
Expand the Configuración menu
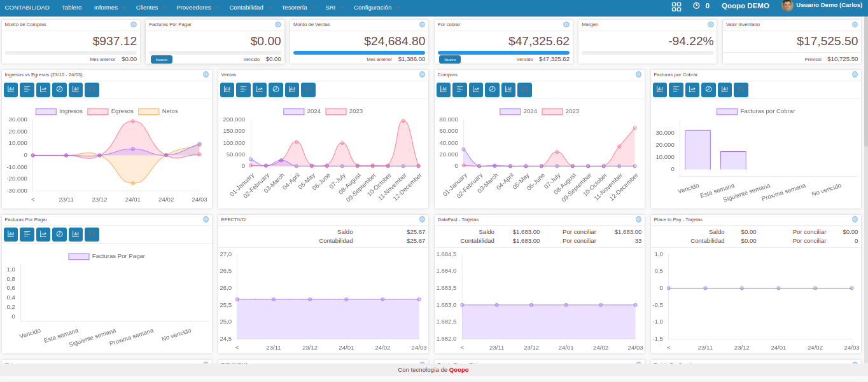coord(377,7)
